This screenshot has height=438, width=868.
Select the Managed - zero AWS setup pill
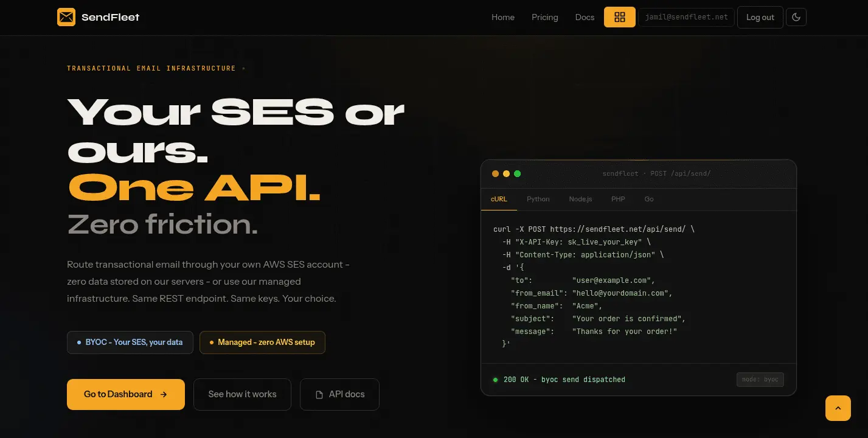click(x=262, y=342)
